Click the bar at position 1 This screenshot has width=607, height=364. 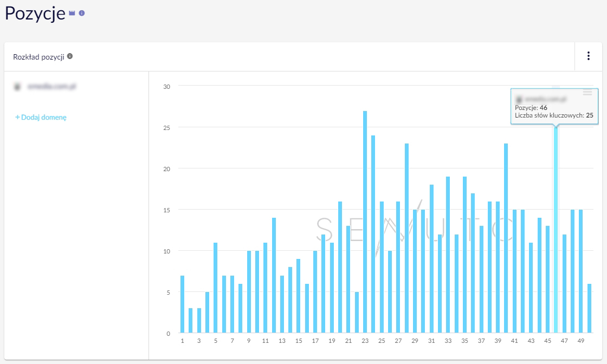click(182, 304)
